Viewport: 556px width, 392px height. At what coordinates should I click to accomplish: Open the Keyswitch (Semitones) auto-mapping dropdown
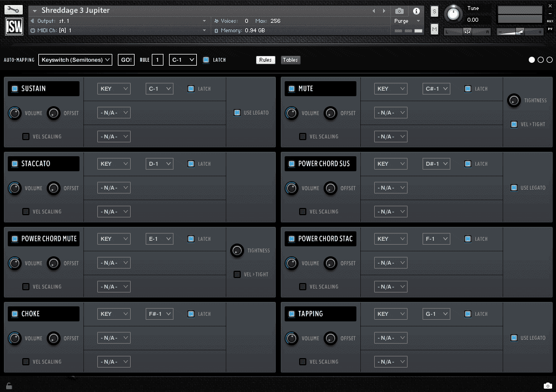75,60
